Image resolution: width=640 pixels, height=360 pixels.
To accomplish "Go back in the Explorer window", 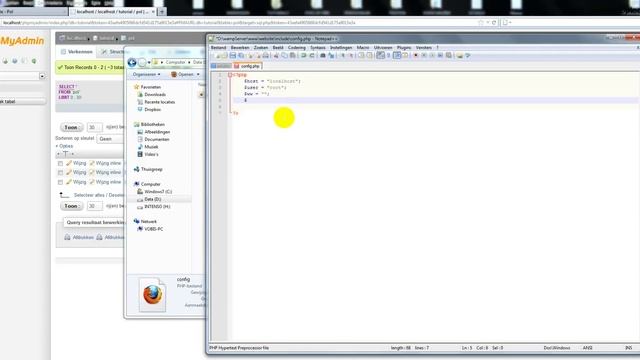I will click(x=132, y=62).
